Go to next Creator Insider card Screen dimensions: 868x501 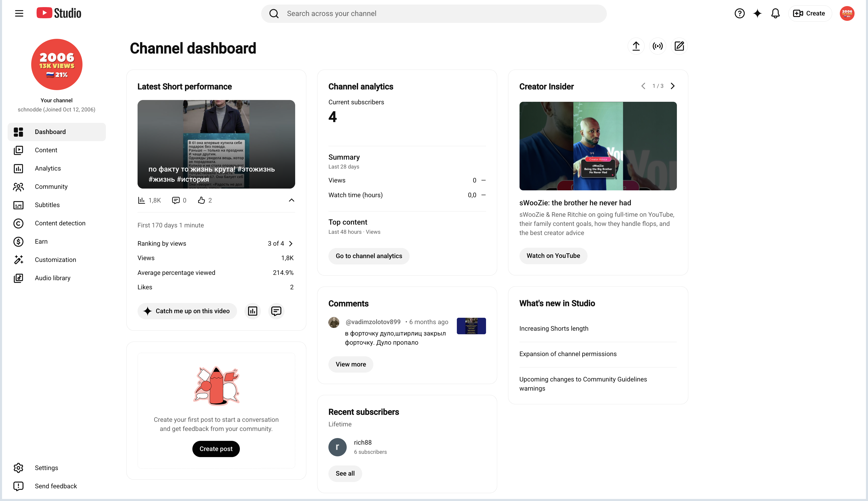(673, 86)
